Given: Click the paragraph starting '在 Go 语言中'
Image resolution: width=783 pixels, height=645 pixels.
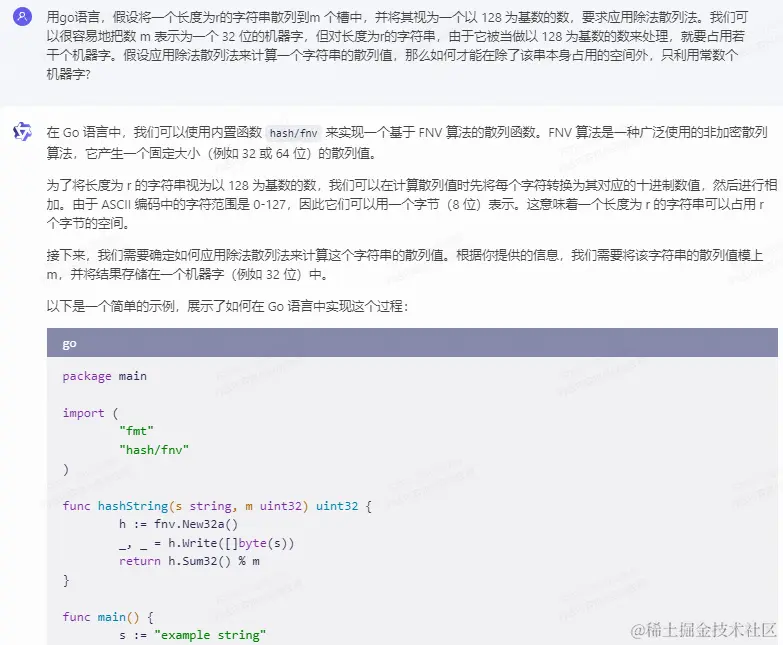Looking at the screenshot, I should point(407,142).
